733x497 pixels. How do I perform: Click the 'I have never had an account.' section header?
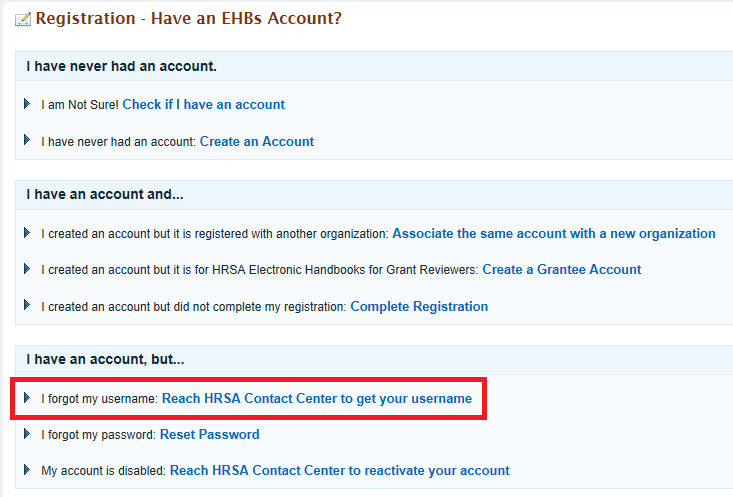point(374,66)
